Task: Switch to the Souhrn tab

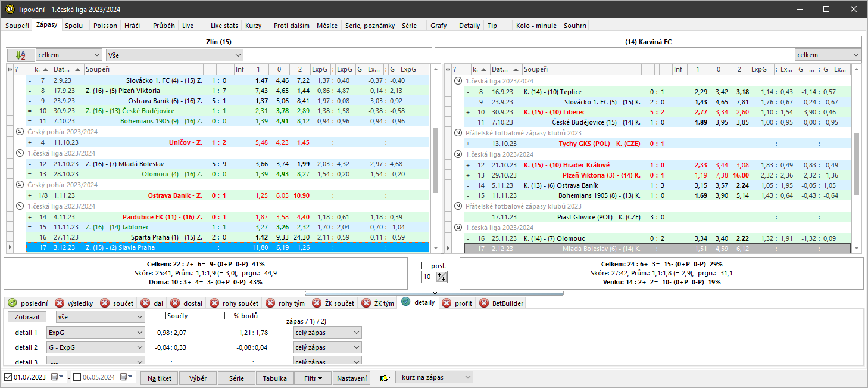Action: pos(574,26)
